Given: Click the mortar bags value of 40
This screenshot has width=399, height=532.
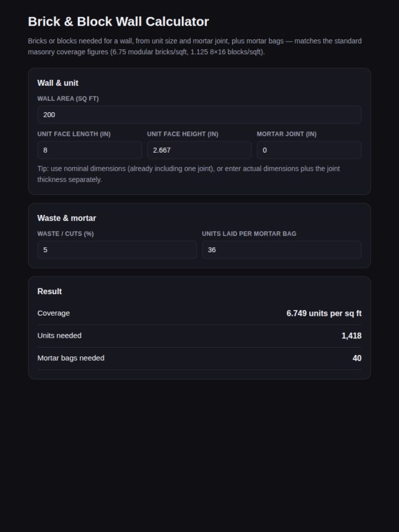Looking at the screenshot, I should click(x=357, y=358).
